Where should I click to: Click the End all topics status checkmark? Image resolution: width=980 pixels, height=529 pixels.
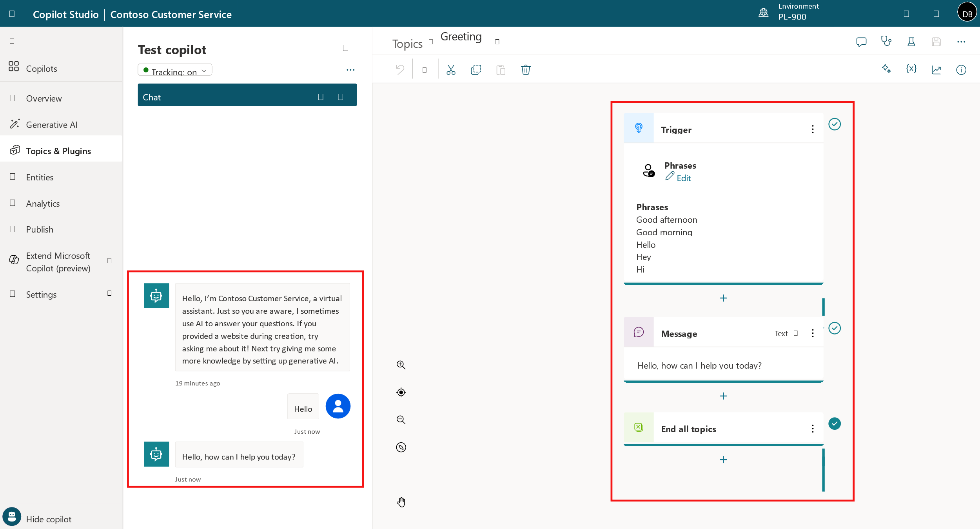pos(835,424)
